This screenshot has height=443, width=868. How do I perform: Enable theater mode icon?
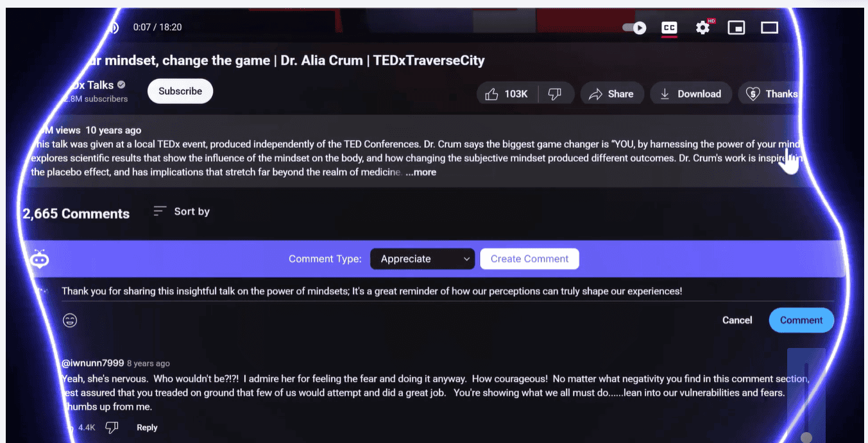[x=769, y=28]
